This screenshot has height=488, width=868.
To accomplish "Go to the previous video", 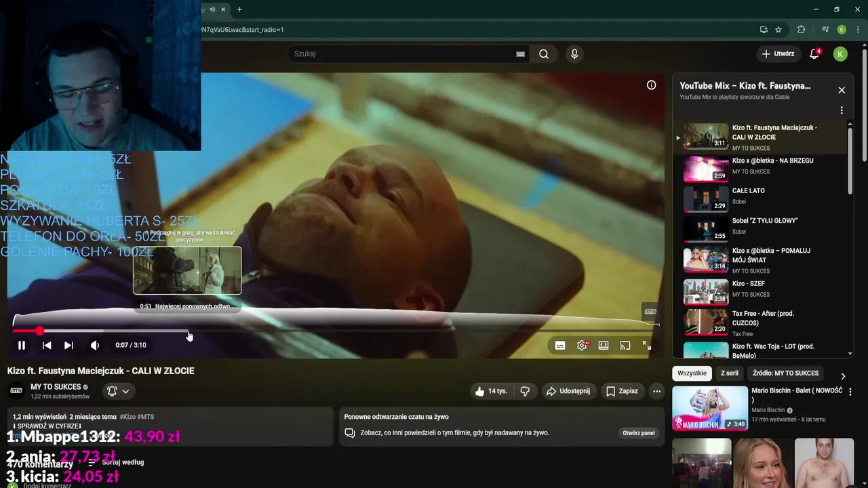I will click(x=47, y=345).
